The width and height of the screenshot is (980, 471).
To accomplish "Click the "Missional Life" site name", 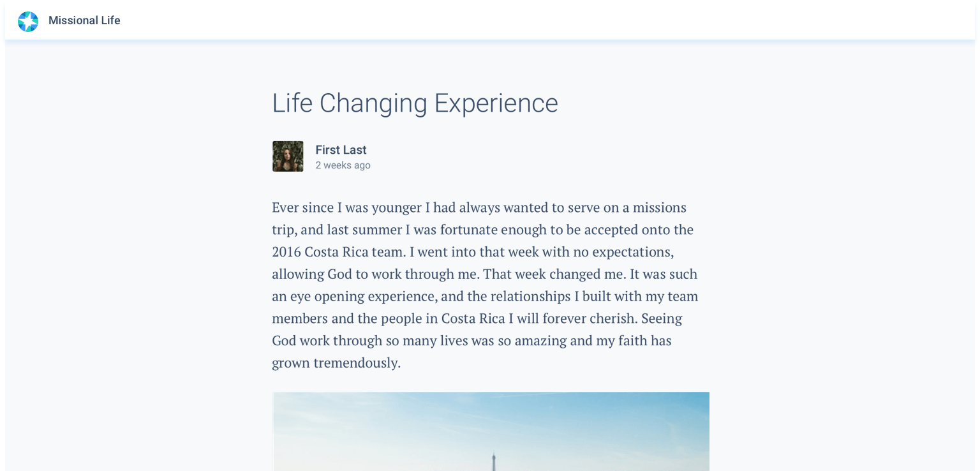I will tap(84, 20).
